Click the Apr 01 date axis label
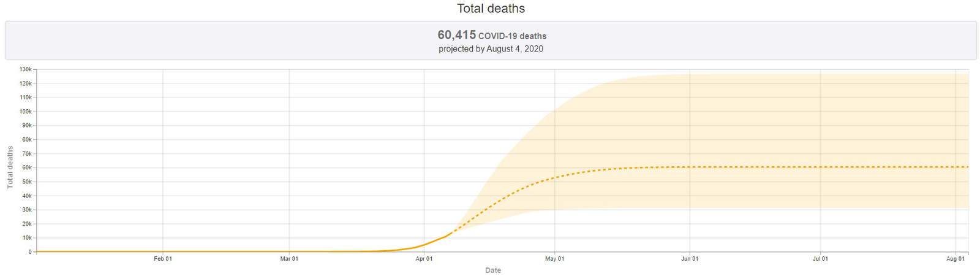This screenshot has height=276, width=980. tap(424, 259)
